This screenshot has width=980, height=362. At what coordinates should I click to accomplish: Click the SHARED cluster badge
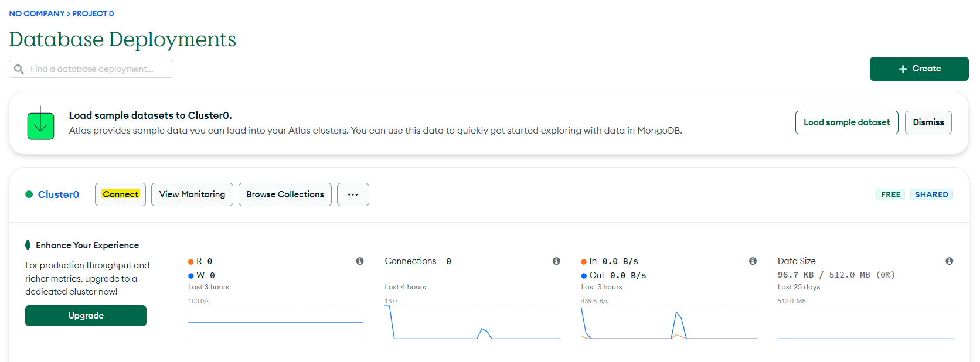click(931, 194)
